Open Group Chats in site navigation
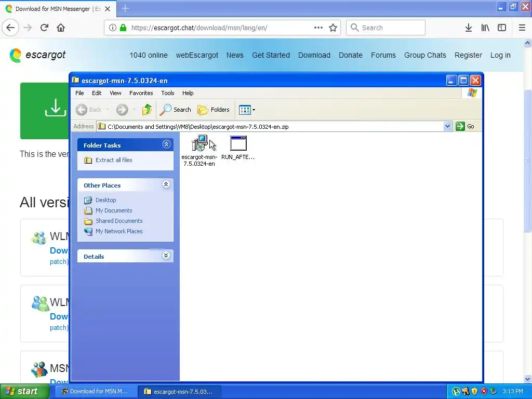Viewport: 532px width, 399px height. coord(425,55)
